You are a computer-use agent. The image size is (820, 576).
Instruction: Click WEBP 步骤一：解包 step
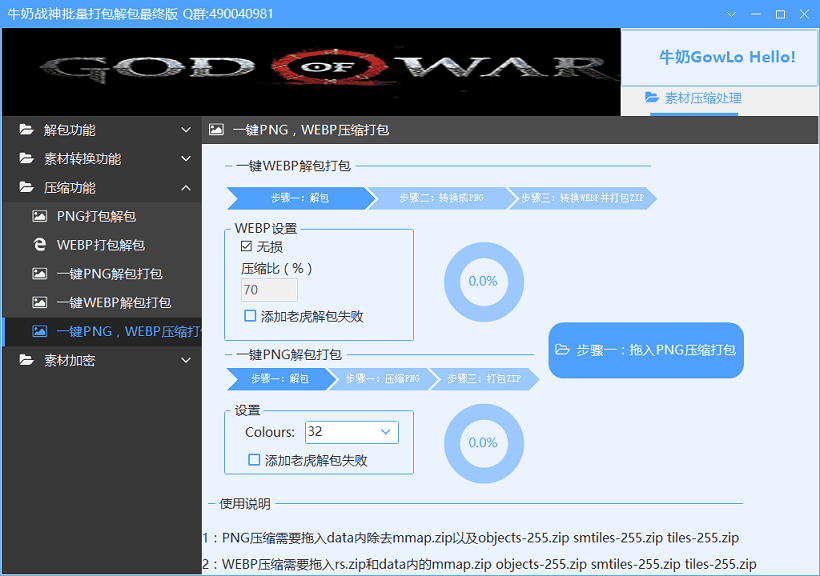click(300, 198)
